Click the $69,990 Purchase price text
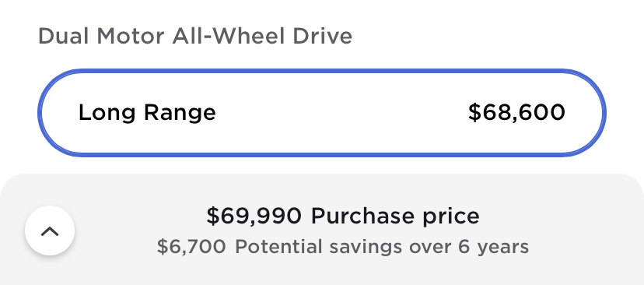The image size is (644, 285). point(343,216)
